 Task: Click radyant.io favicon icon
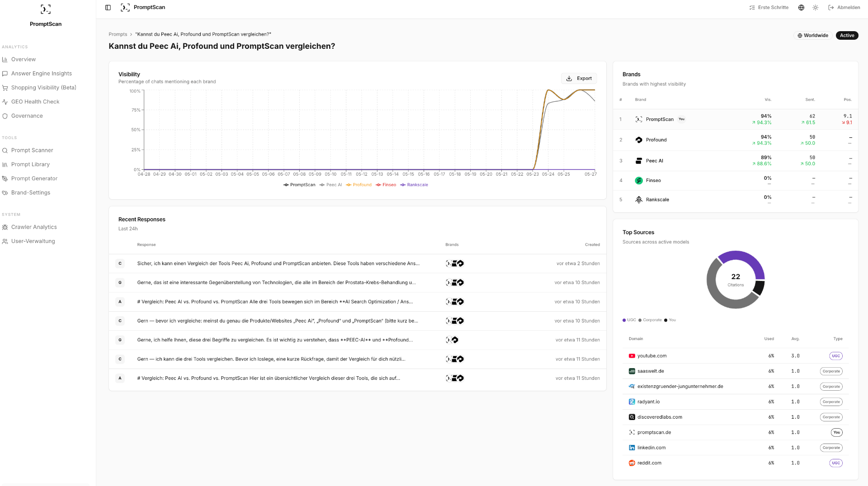click(x=632, y=402)
